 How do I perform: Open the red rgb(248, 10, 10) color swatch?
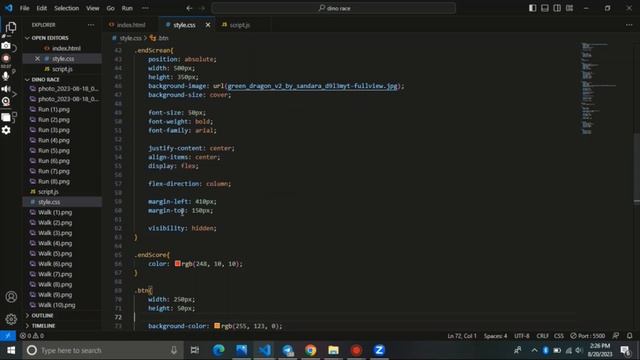178,264
